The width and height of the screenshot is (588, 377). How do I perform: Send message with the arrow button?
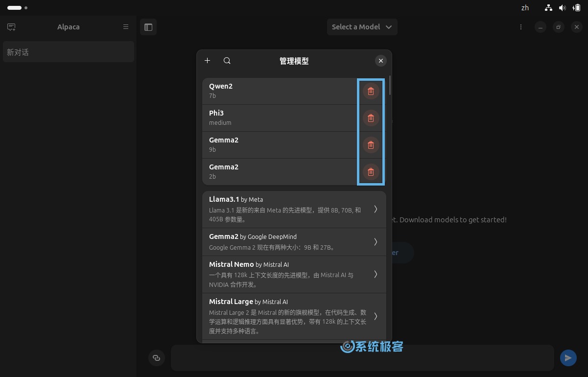click(x=568, y=358)
